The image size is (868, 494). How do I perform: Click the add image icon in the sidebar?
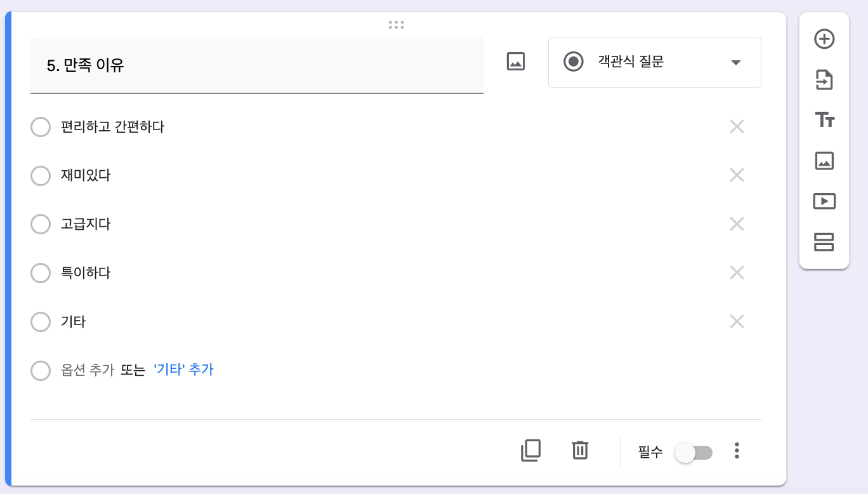coord(824,161)
